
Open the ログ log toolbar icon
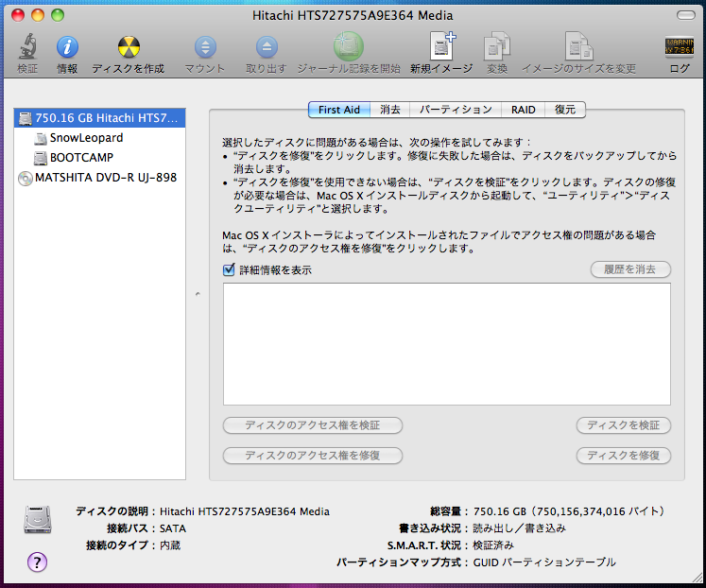679,46
